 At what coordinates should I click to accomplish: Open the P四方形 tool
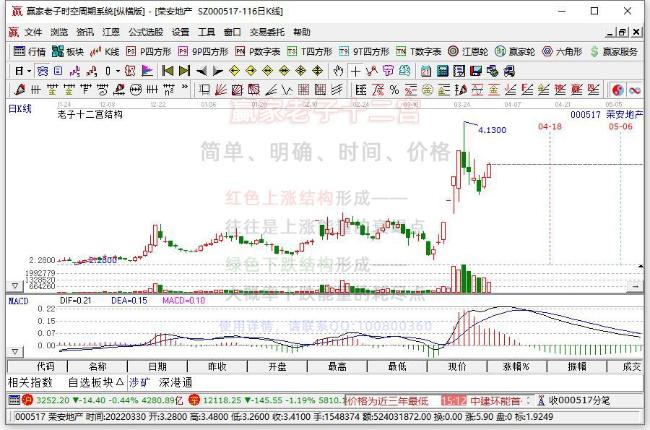point(148,51)
